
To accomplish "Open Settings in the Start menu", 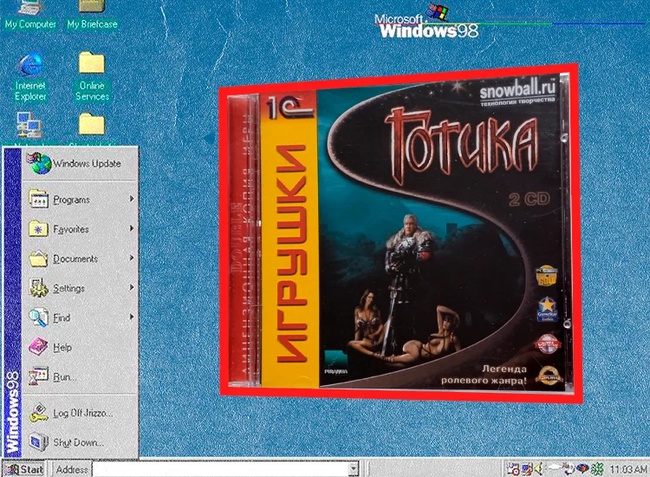I will point(80,288).
